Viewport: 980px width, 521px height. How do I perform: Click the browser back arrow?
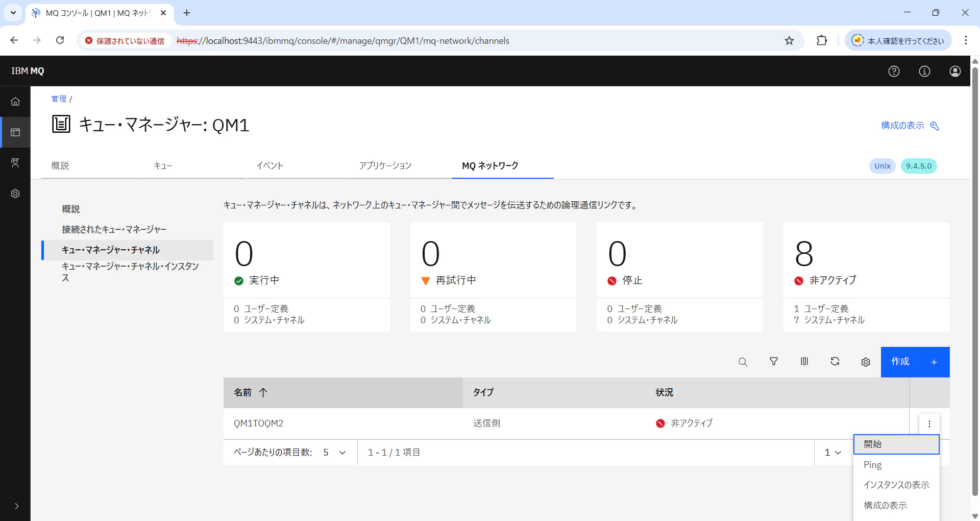tap(14, 40)
